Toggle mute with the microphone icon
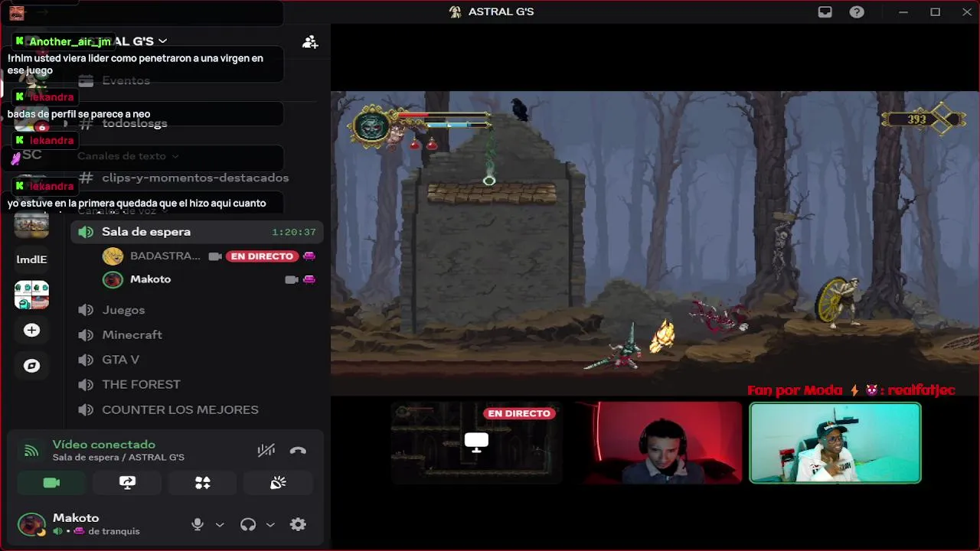The image size is (980, 551). tap(198, 524)
